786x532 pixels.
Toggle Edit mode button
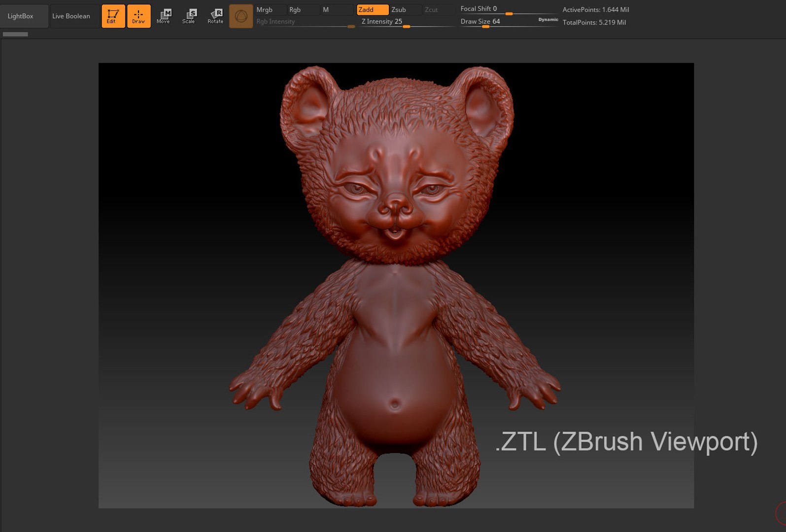click(x=113, y=16)
